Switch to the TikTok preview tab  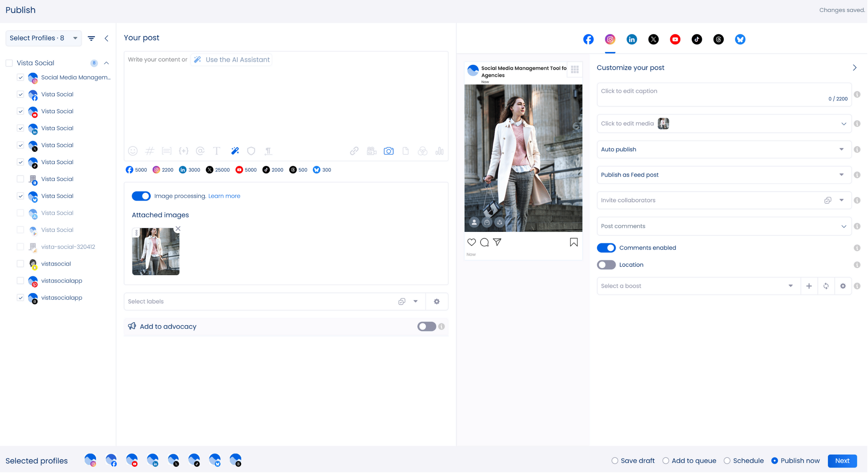click(697, 39)
